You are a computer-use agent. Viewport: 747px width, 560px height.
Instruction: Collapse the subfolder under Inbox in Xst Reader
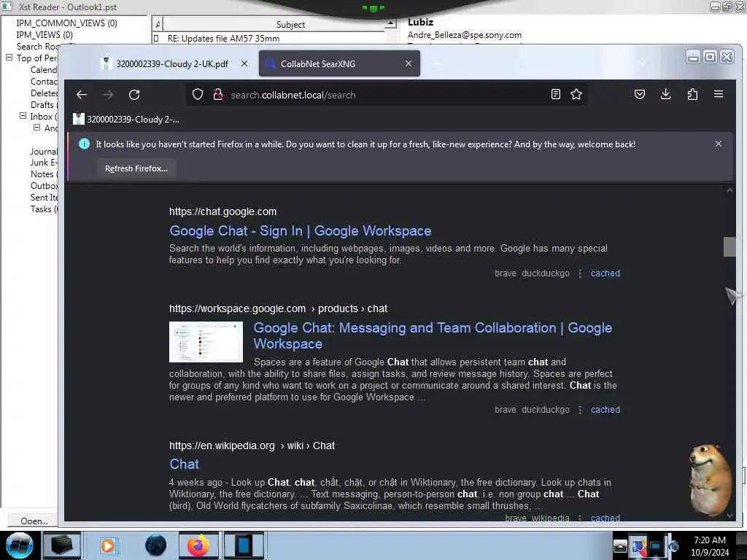tap(36, 128)
